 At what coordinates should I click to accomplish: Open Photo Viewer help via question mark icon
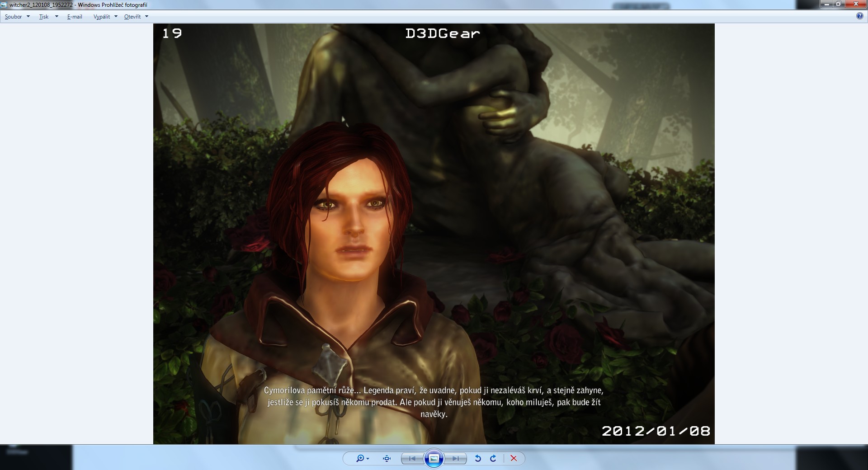click(859, 16)
